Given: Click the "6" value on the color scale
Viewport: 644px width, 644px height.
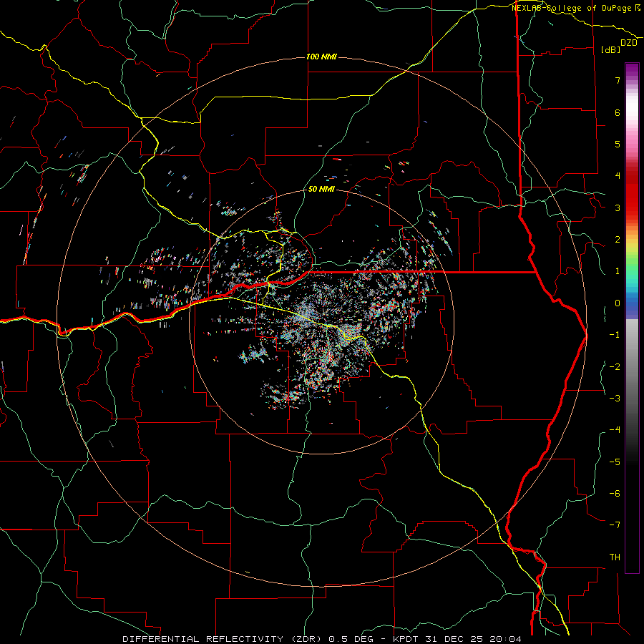Looking at the screenshot, I should (x=618, y=112).
